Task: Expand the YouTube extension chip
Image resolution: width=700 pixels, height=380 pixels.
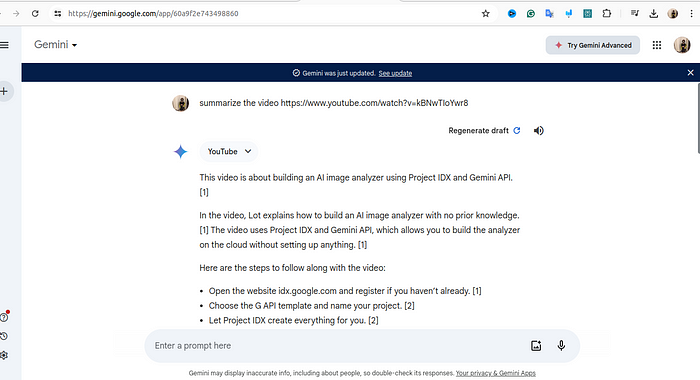Action: pyautogui.click(x=229, y=151)
